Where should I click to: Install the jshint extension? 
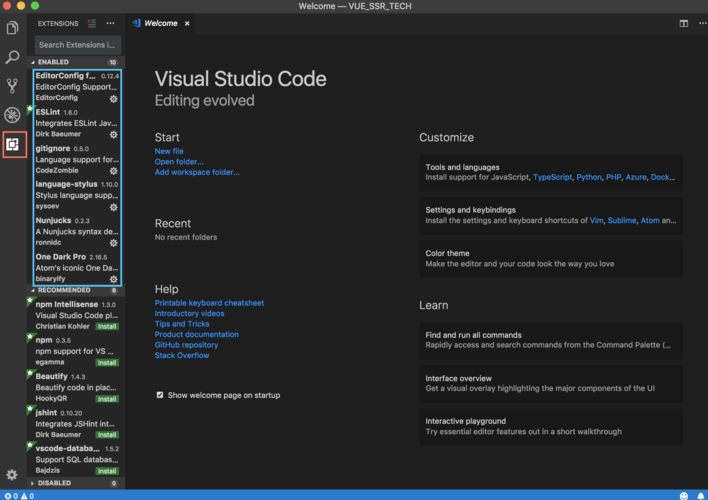[x=107, y=435]
